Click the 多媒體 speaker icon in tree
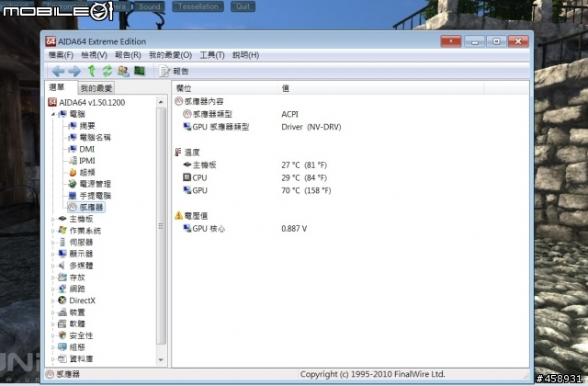 pos(62,266)
